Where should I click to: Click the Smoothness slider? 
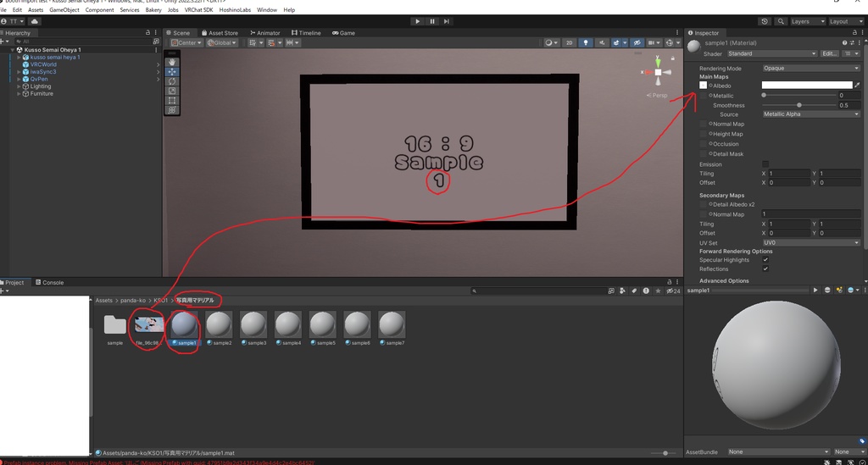799,105
